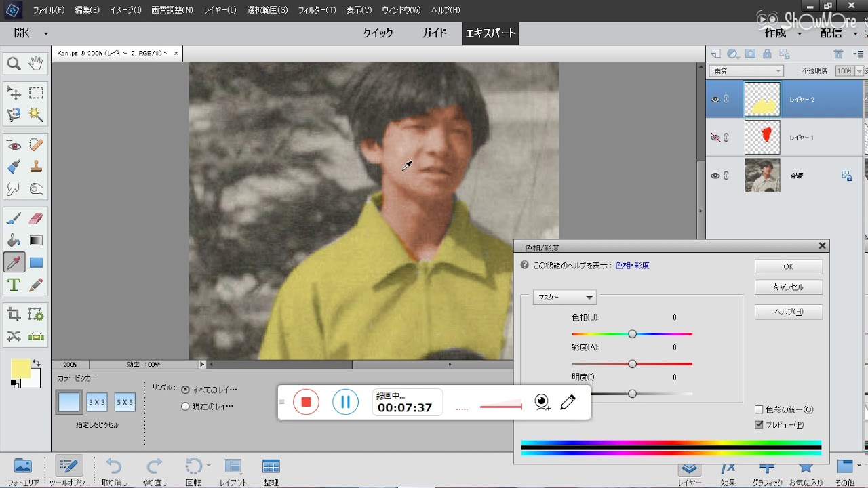Expand the 開く dropdown arrow
This screenshot has height=488, width=868.
[46, 33]
